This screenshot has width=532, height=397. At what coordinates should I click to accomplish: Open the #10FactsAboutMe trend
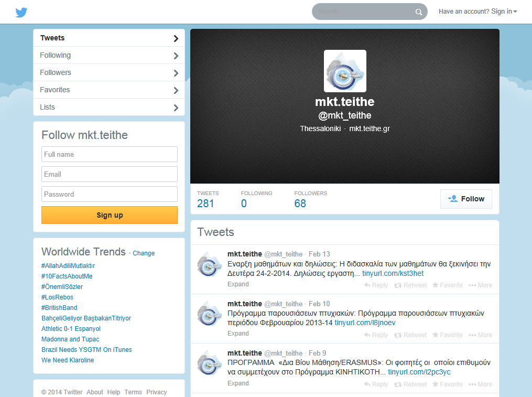pos(67,276)
